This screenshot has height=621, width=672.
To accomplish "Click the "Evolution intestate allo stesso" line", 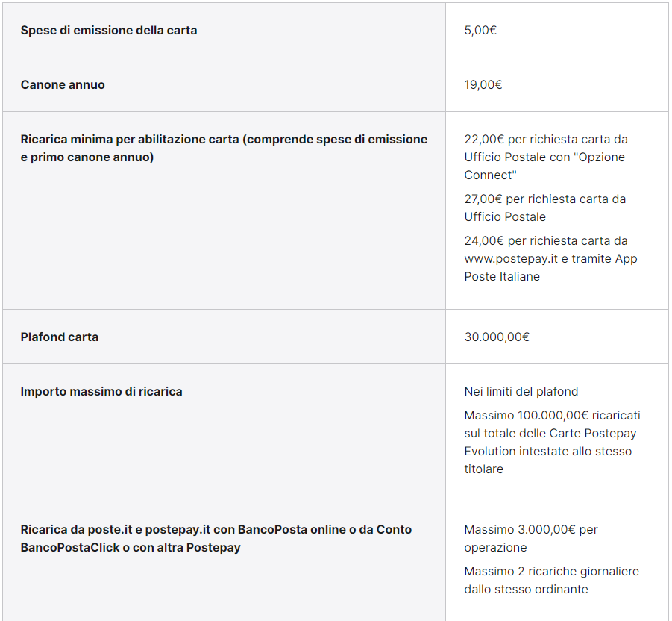I will [x=547, y=452].
